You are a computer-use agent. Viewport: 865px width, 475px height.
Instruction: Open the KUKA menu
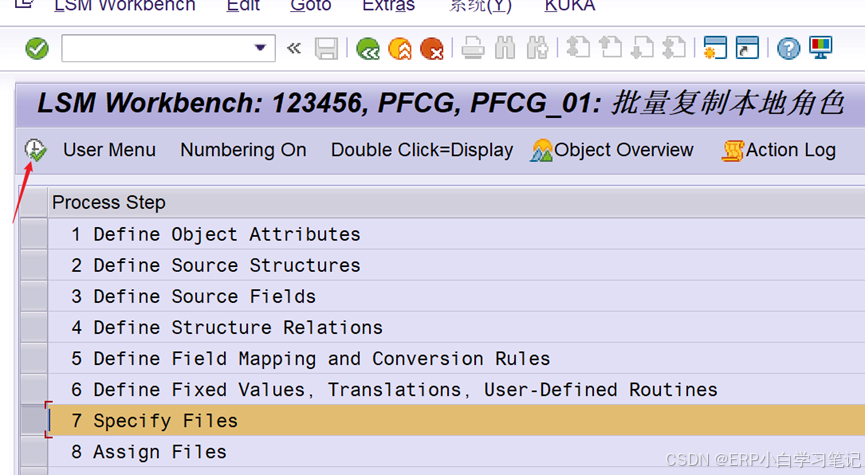pyautogui.click(x=570, y=6)
